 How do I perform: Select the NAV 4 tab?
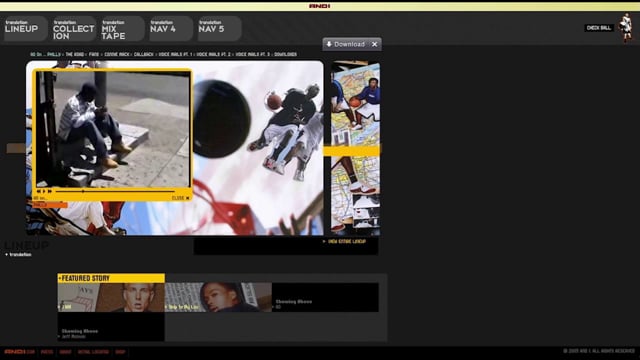click(171, 29)
